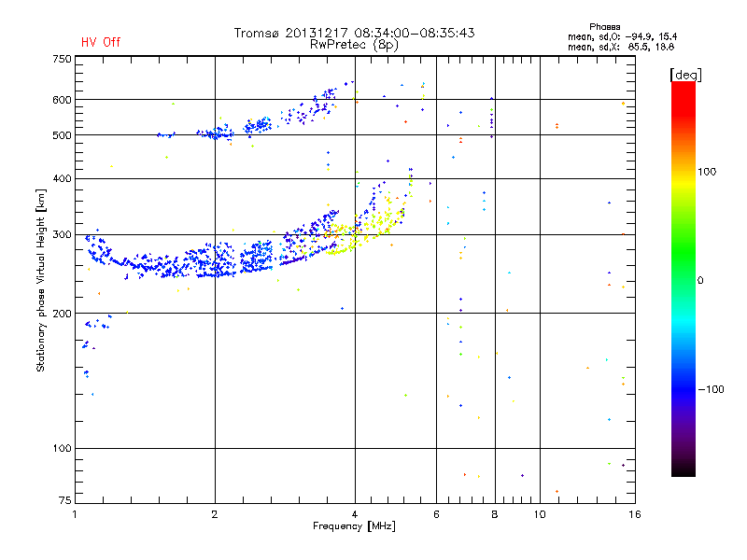Click the red 'HV Off' label

point(101,42)
